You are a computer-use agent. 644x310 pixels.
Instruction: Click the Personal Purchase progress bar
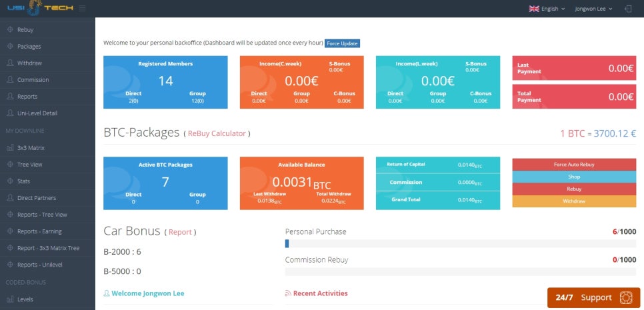(461, 243)
